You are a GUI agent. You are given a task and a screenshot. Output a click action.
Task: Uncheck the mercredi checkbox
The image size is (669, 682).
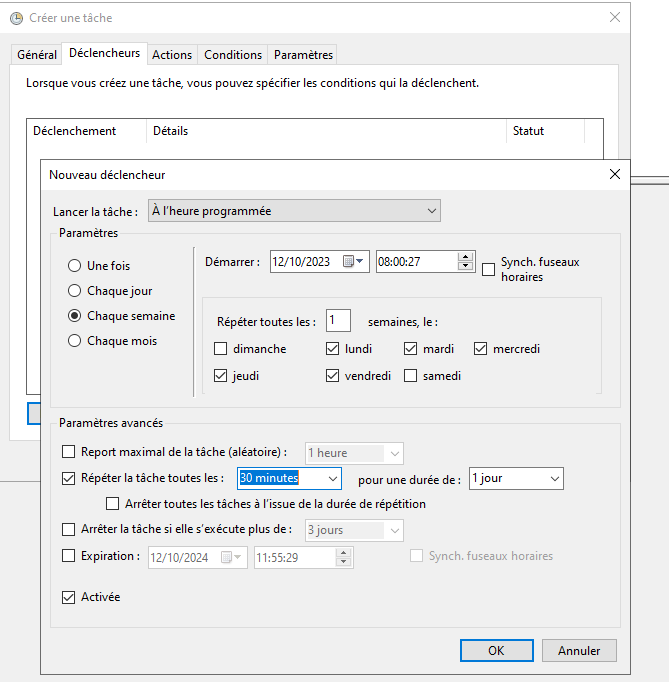tap(480, 349)
